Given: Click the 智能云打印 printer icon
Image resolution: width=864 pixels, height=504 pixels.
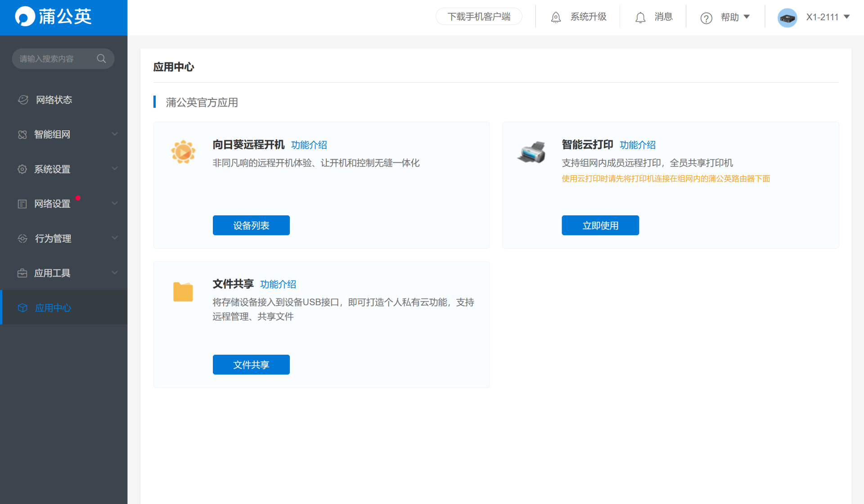Looking at the screenshot, I should [531, 152].
